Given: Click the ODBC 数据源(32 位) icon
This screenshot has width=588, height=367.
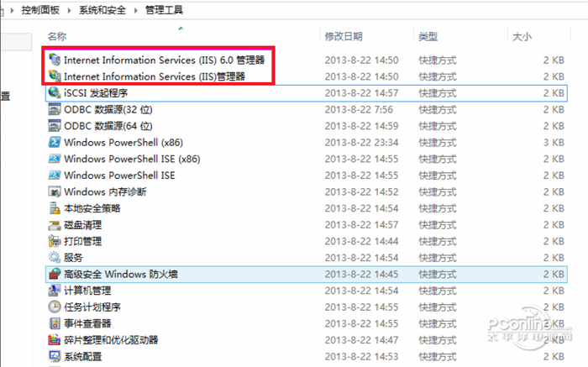Looking at the screenshot, I should 55,109.
